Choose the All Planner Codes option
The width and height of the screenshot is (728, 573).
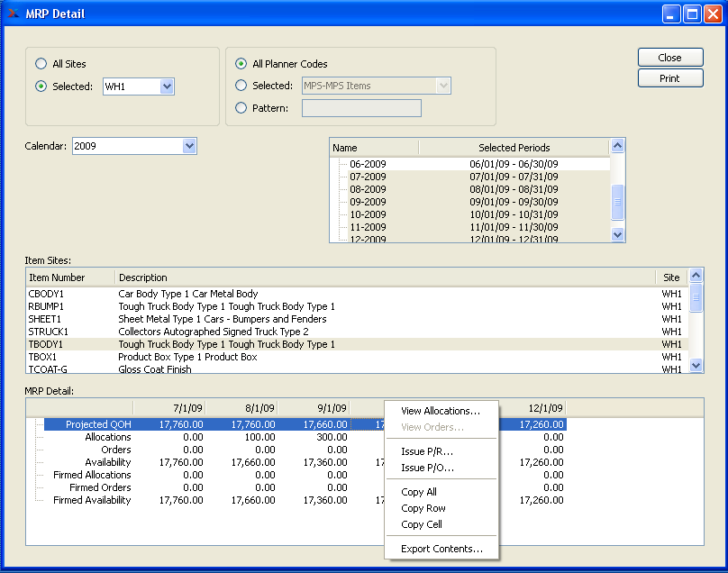[241, 64]
